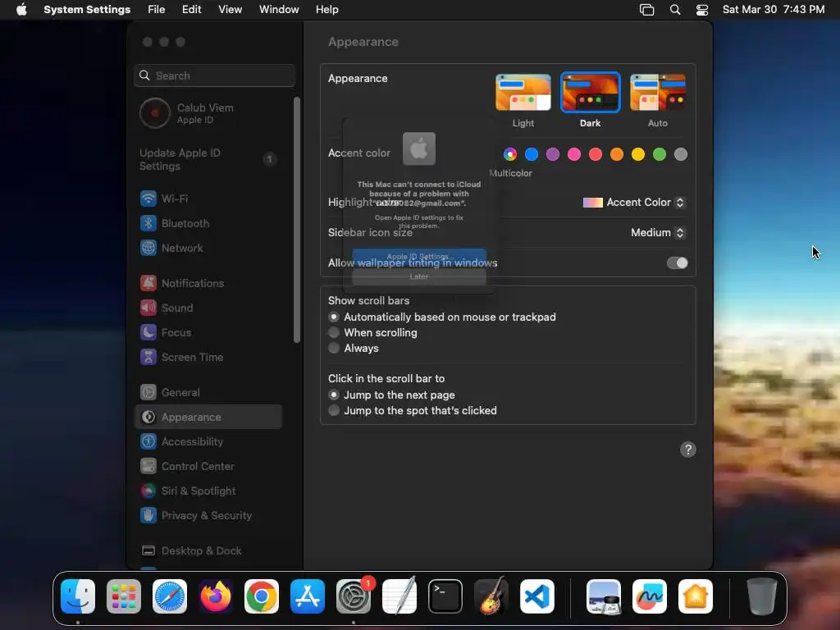Choose Light appearance thumbnail
The height and width of the screenshot is (630, 840).
pyautogui.click(x=523, y=93)
